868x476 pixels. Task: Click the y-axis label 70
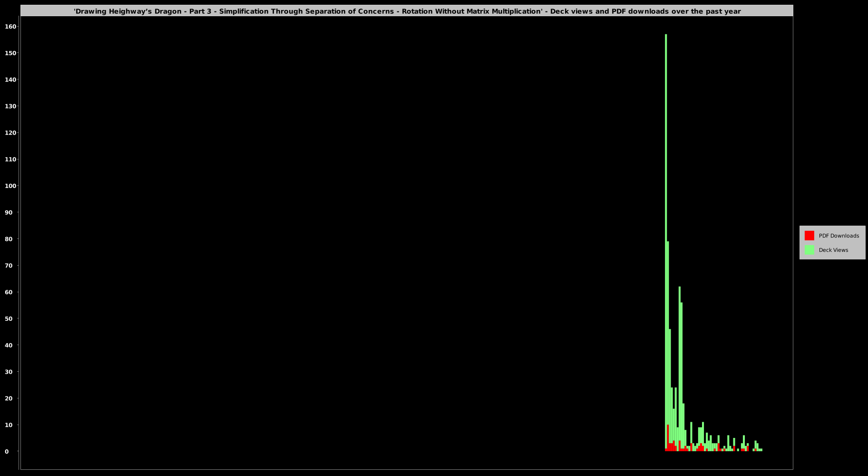click(9, 266)
